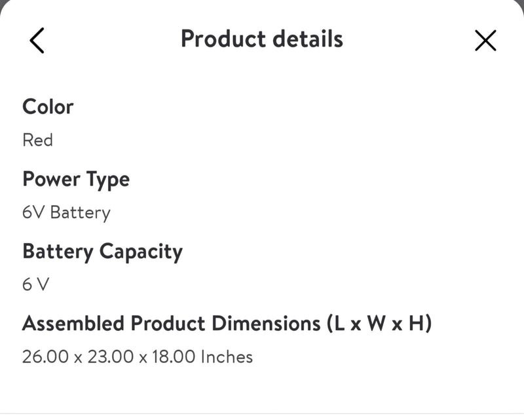The width and height of the screenshot is (524, 420).
Task: Select the Power Type heading
Action: tap(76, 179)
